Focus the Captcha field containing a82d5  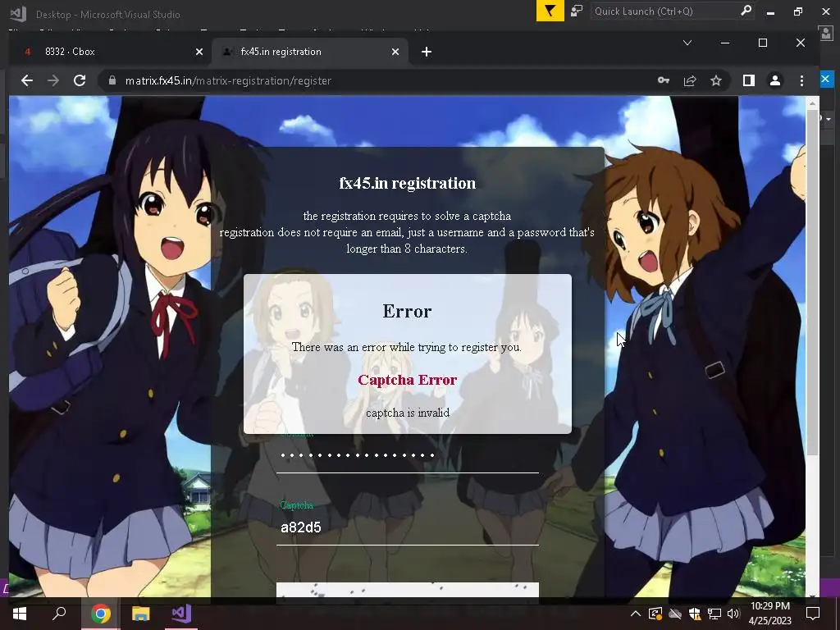click(x=407, y=527)
